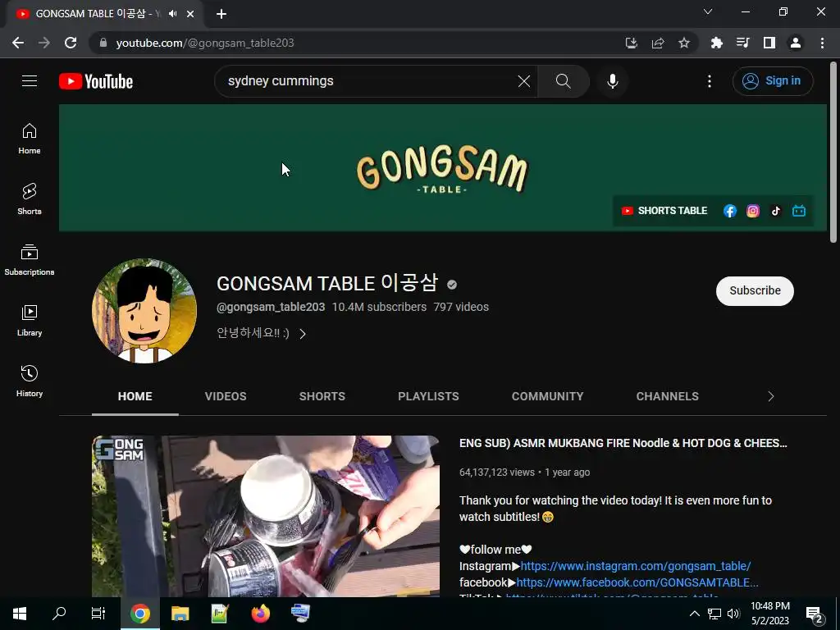Open the Windows Start menu
Screen dimensions: 840x630
pos(20,614)
